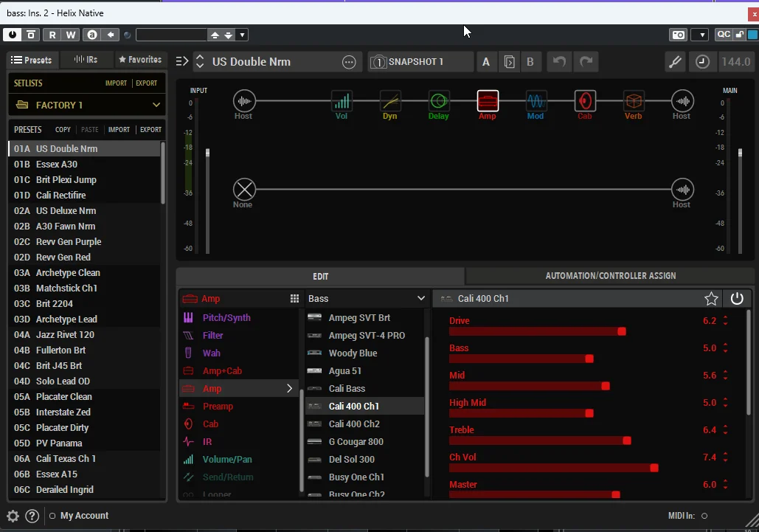This screenshot has width=759, height=532.
Task: Open My Account
Action: 84,516
